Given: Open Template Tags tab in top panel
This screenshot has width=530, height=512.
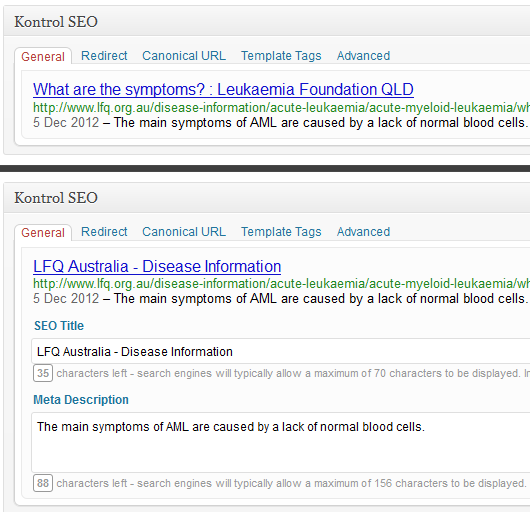Looking at the screenshot, I should tap(281, 56).
